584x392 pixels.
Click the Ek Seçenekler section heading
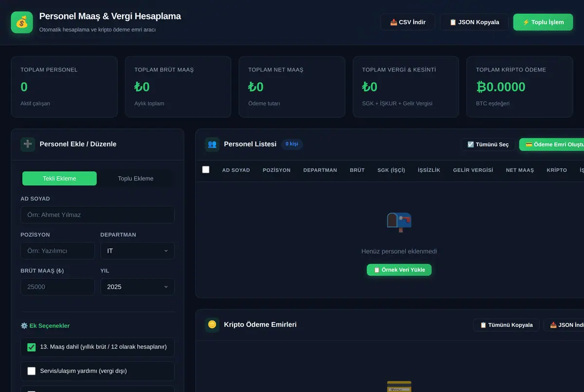[x=45, y=326]
